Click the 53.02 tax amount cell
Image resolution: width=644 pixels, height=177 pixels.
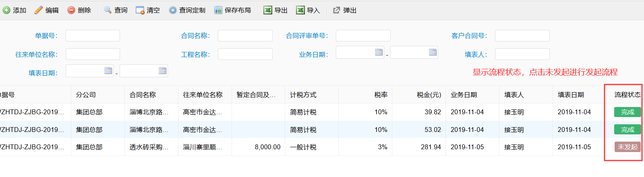click(419, 130)
